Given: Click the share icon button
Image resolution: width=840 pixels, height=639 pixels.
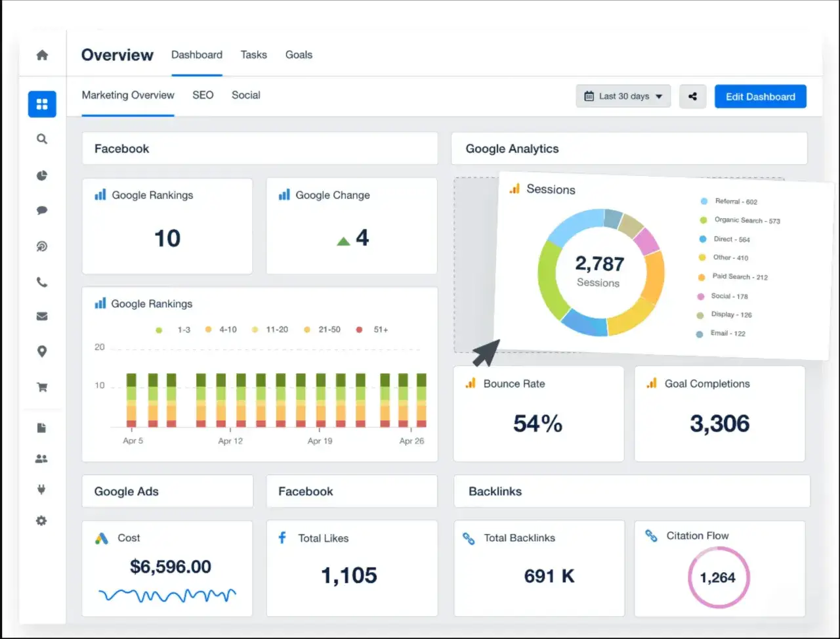Looking at the screenshot, I should point(692,97).
